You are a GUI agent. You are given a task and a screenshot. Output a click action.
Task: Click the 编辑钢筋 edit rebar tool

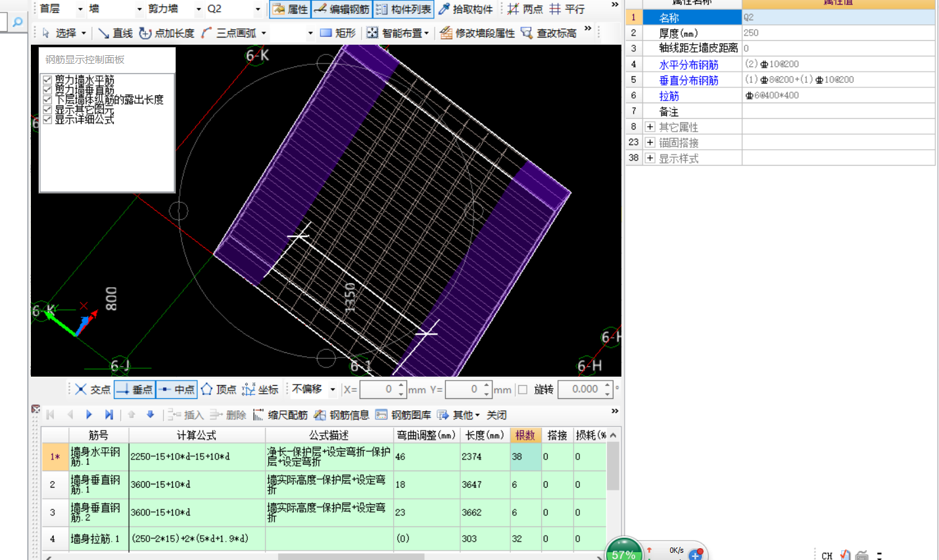341,9
